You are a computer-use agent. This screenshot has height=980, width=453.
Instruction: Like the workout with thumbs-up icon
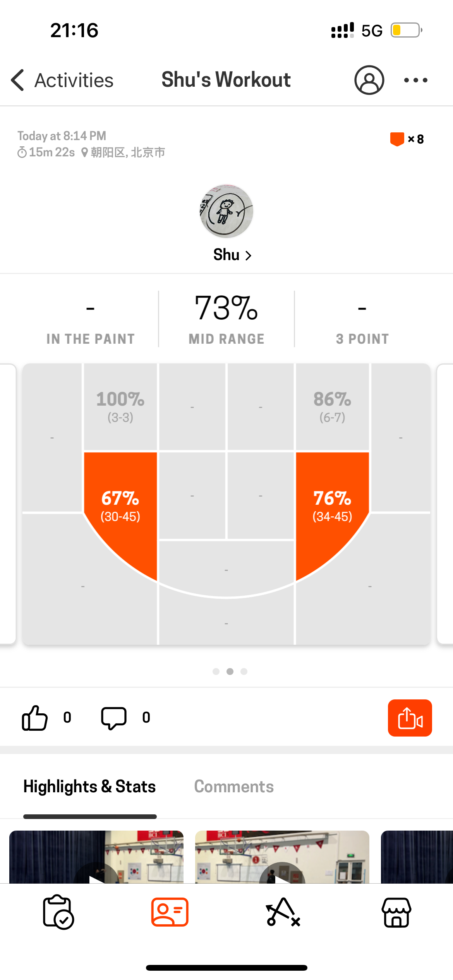click(35, 718)
